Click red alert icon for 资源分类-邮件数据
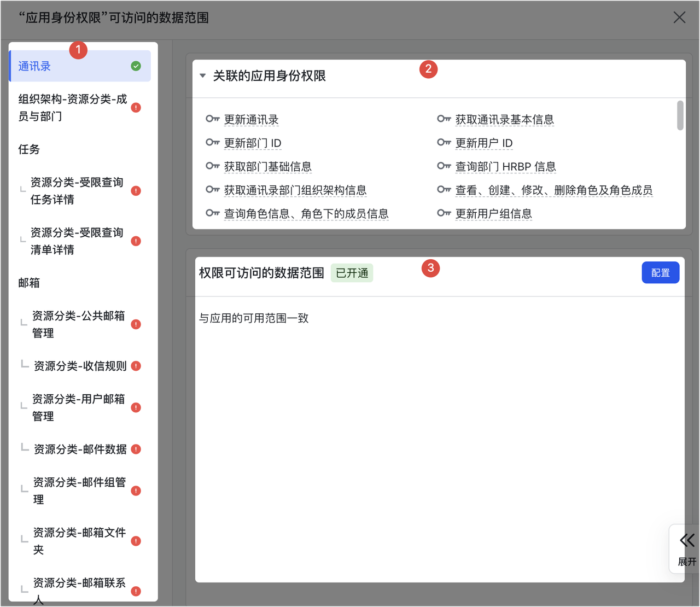700x607 pixels. (136, 449)
